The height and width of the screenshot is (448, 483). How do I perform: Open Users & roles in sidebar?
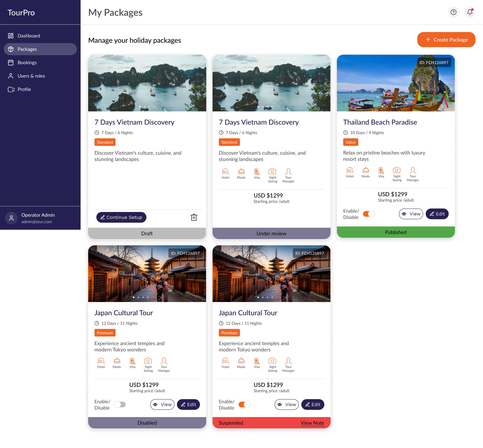click(40, 76)
